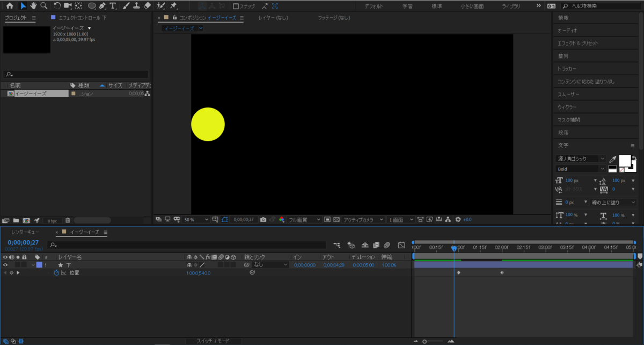The image size is (644, 345).
Task: Toggle Fast Previews under the viewer
Action: tap(430, 219)
